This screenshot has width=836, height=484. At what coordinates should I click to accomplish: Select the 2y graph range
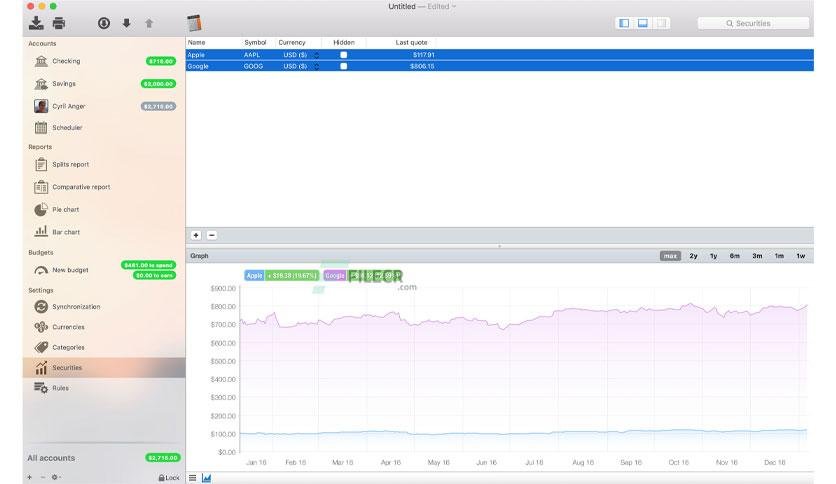693,256
